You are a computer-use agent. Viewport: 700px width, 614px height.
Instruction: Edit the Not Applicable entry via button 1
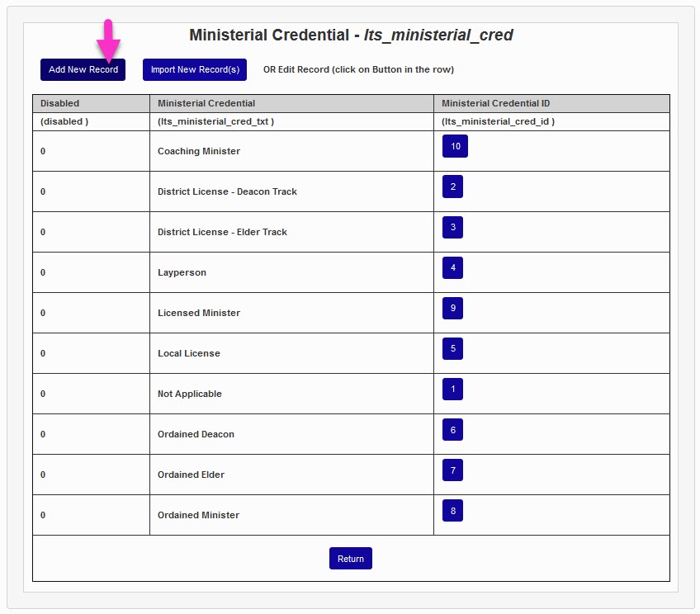pyautogui.click(x=452, y=389)
